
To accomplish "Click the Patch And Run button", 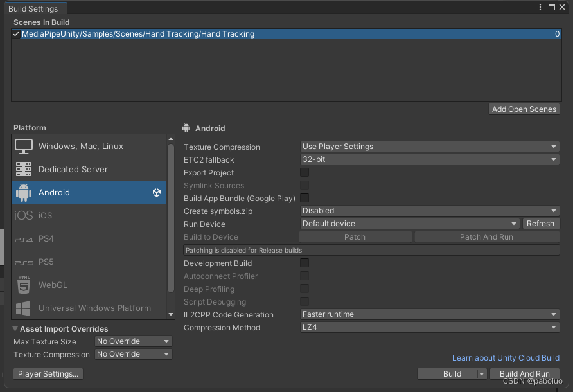I will 487,237.
